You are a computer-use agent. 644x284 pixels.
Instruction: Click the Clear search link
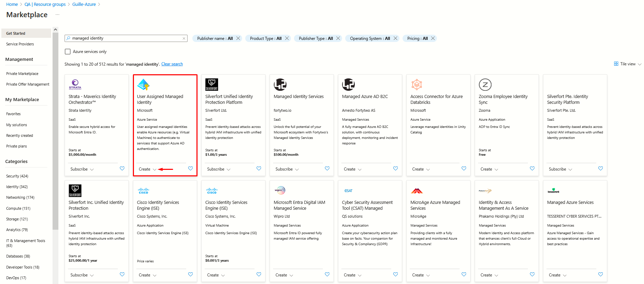point(172,64)
